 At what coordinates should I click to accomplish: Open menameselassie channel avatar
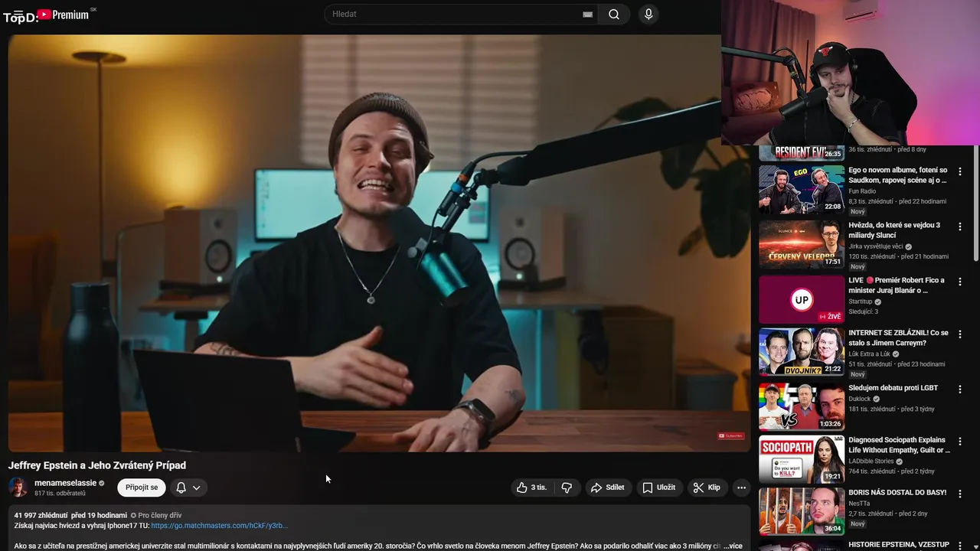click(x=18, y=487)
